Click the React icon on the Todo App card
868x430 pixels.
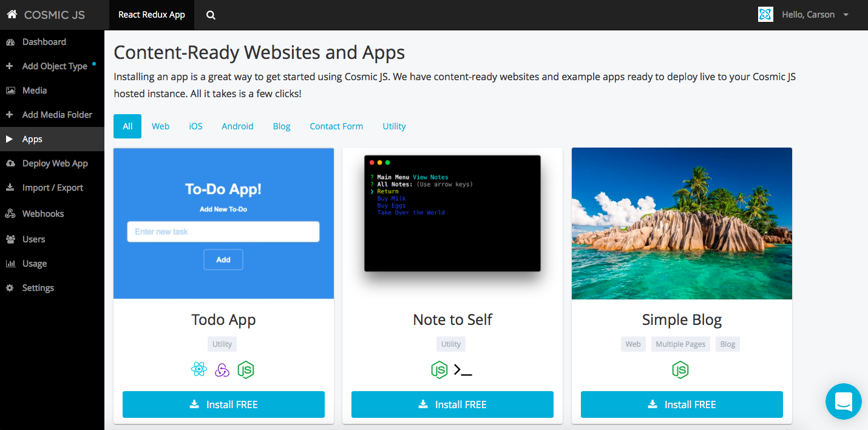(x=199, y=369)
